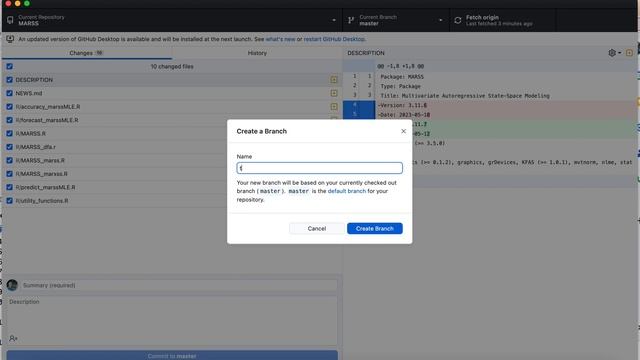Close the Create a Branch dialog with X
Viewport: 640px width, 360px height.
tap(403, 131)
